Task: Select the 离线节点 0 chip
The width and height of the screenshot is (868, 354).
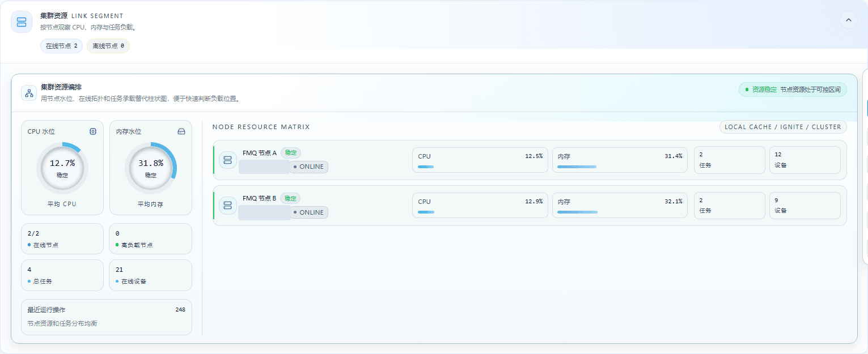Action: (108, 46)
